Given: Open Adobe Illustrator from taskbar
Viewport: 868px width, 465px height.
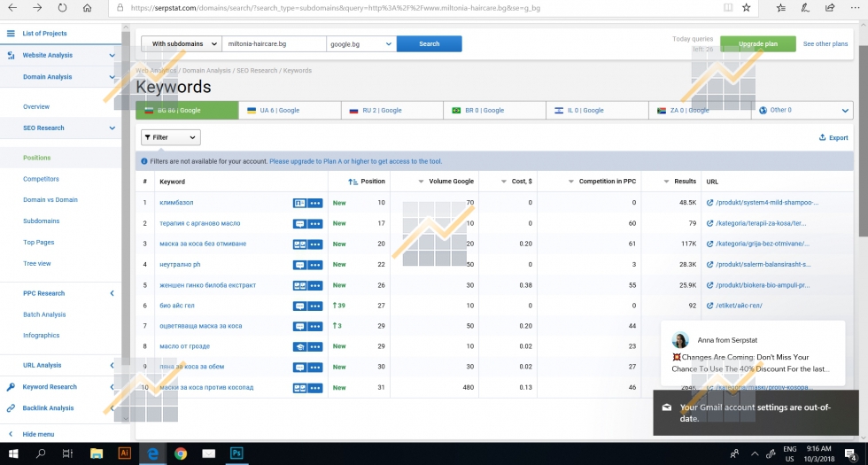Looking at the screenshot, I should coord(125,453).
